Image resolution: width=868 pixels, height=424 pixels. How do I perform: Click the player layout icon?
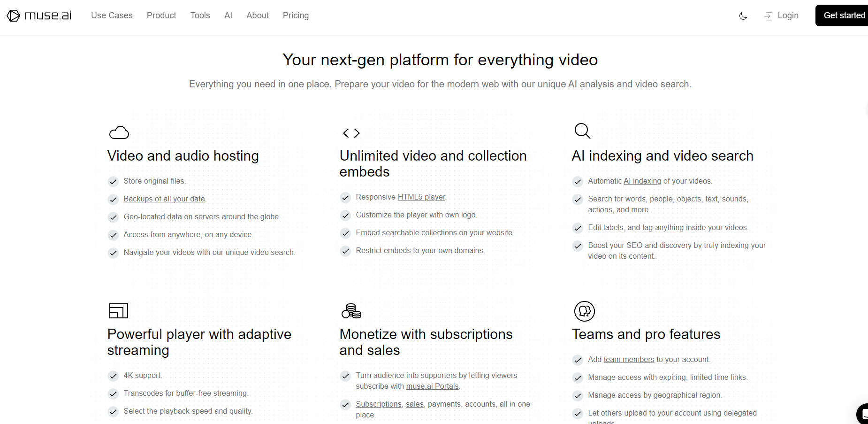pos(118,311)
